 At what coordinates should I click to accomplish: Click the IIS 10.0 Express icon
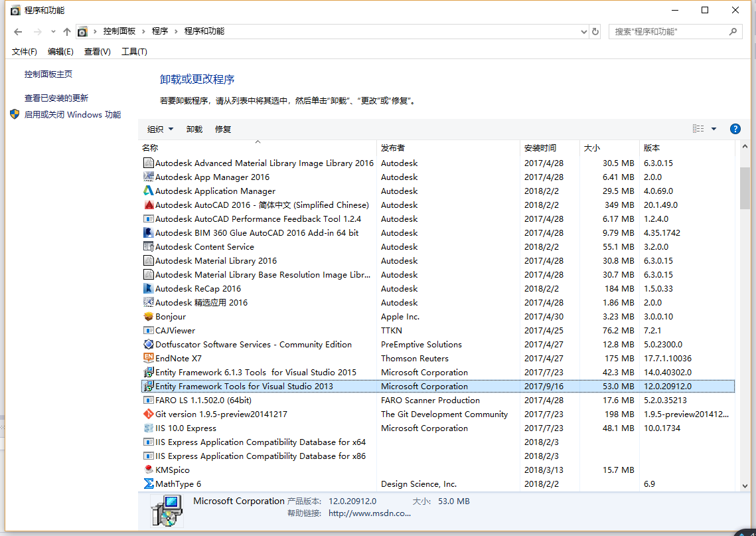149,428
